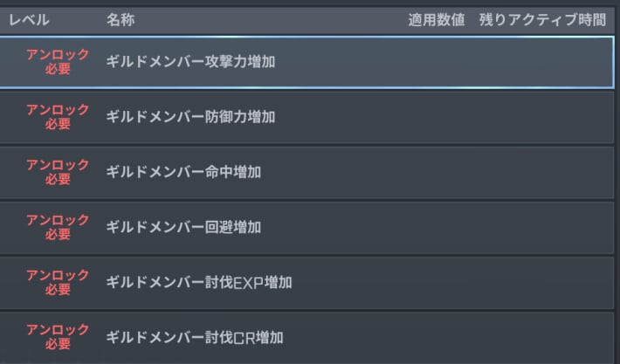The width and height of the screenshot is (620, 364).
Task: Click the 名称 column header
Action: (x=121, y=19)
